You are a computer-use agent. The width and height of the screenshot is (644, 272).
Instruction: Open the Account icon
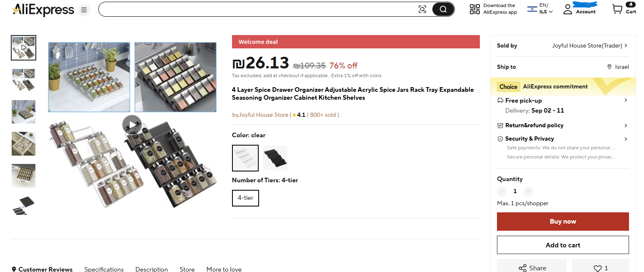click(x=567, y=9)
